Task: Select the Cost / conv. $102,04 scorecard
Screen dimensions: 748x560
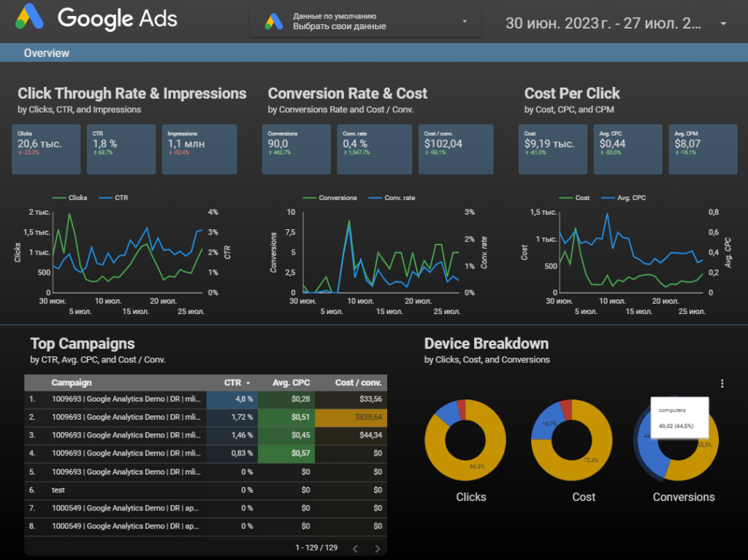Action: tap(456, 149)
